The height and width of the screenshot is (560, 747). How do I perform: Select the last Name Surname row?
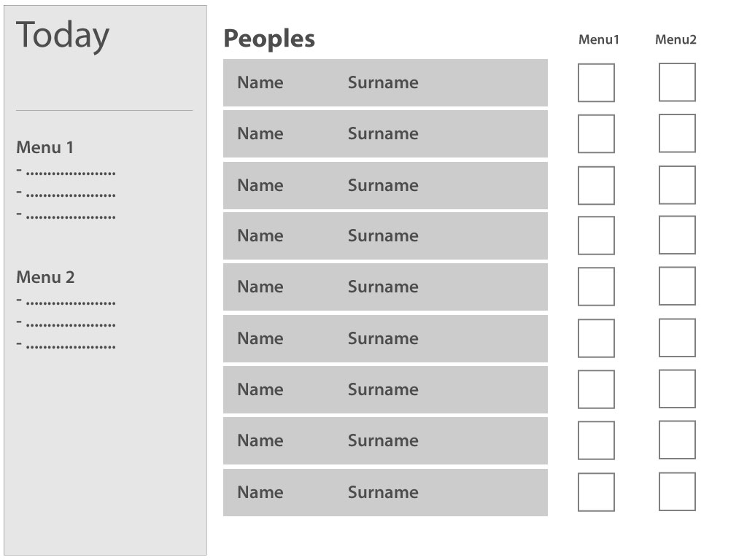pyautogui.click(x=385, y=492)
